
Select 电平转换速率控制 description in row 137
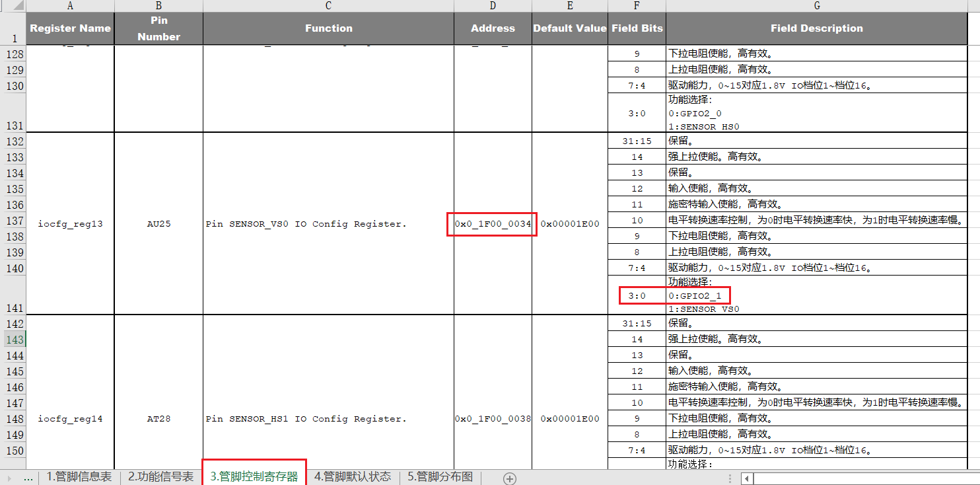click(817, 220)
